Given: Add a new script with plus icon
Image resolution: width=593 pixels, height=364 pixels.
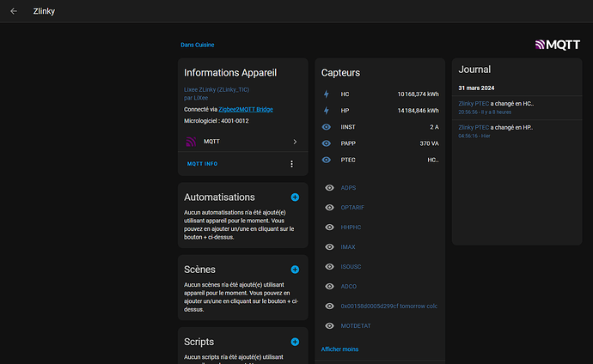Looking at the screenshot, I should 295,342.
